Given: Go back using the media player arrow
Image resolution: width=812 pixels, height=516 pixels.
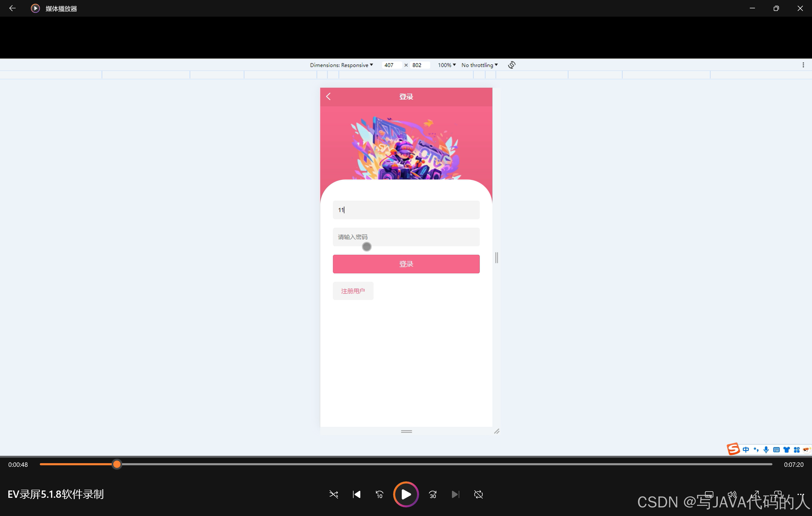Looking at the screenshot, I should [x=12, y=8].
